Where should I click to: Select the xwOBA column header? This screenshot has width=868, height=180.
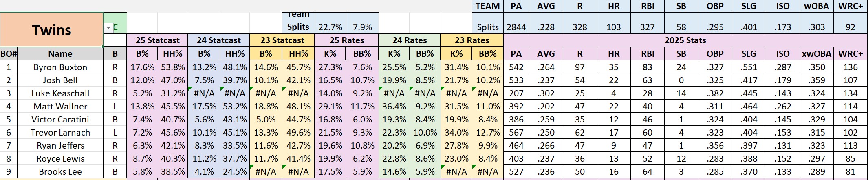pyautogui.click(x=816, y=54)
